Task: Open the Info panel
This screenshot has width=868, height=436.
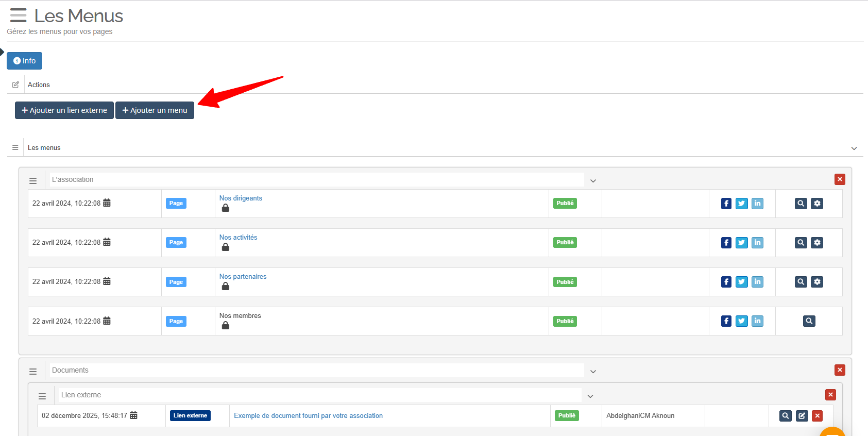Action: point(24,61)
